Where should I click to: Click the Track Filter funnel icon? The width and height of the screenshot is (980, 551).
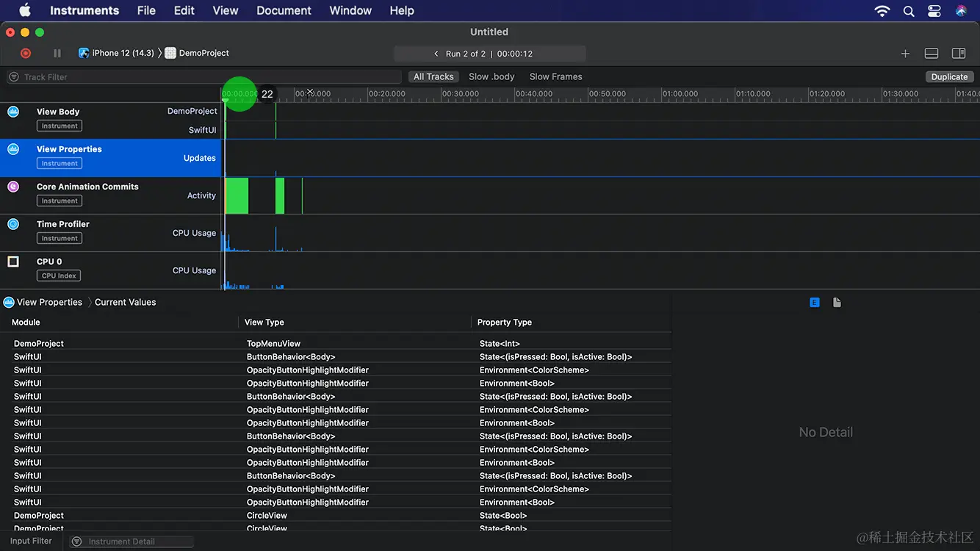(x=14, y=77)
